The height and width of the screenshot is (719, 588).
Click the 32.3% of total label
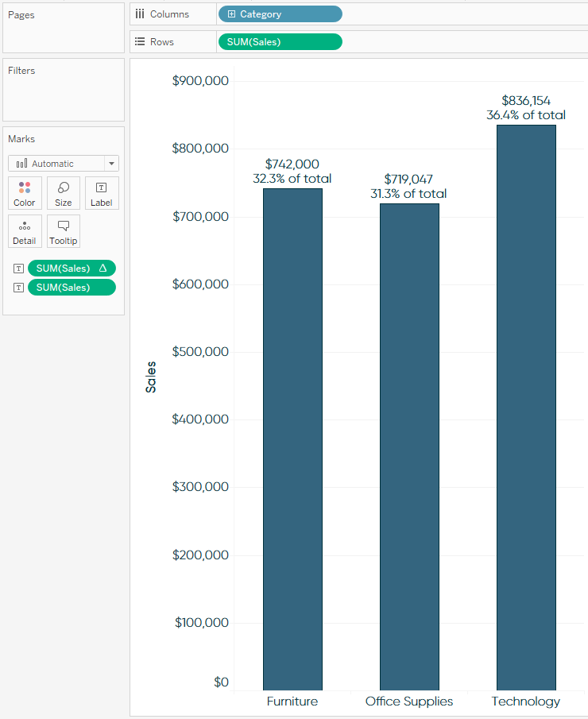coord(292,179)
